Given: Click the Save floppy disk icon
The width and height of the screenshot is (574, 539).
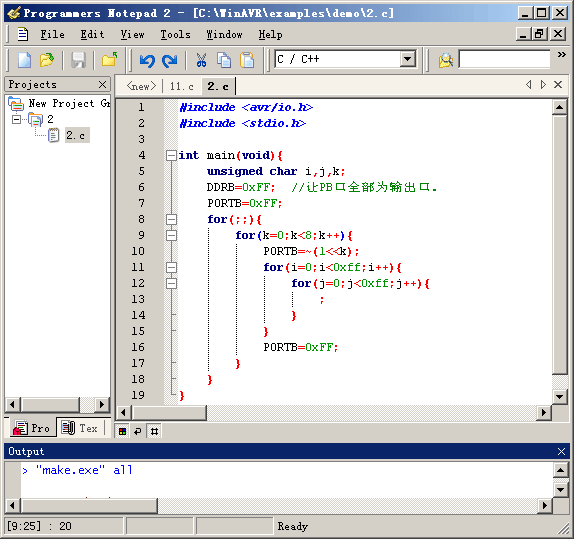Looking at the screenshot, I should (78, 60).
